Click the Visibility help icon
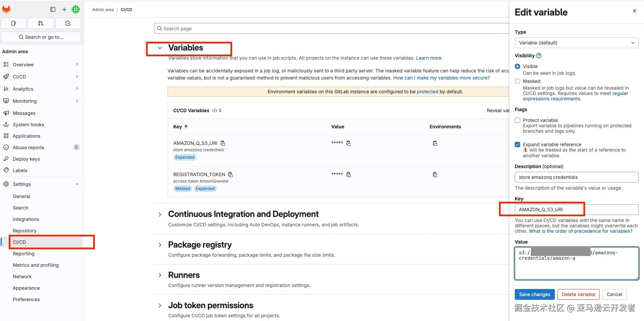This screenshot has height=321, width=644. [539, 56]
